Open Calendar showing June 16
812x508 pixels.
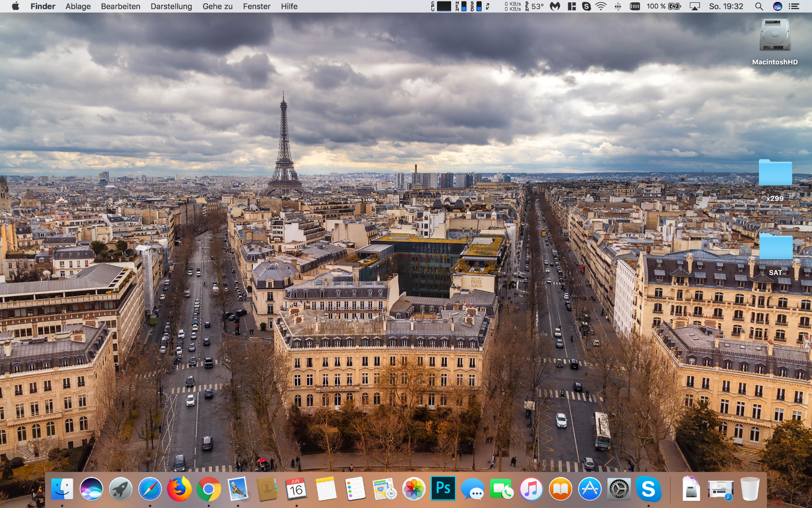pos(296,489)
